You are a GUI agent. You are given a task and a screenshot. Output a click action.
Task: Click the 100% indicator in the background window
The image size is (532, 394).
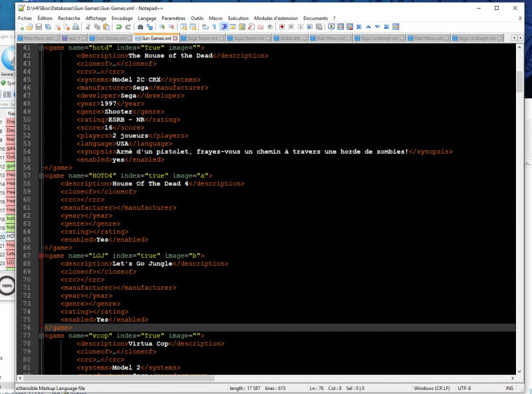7,286
